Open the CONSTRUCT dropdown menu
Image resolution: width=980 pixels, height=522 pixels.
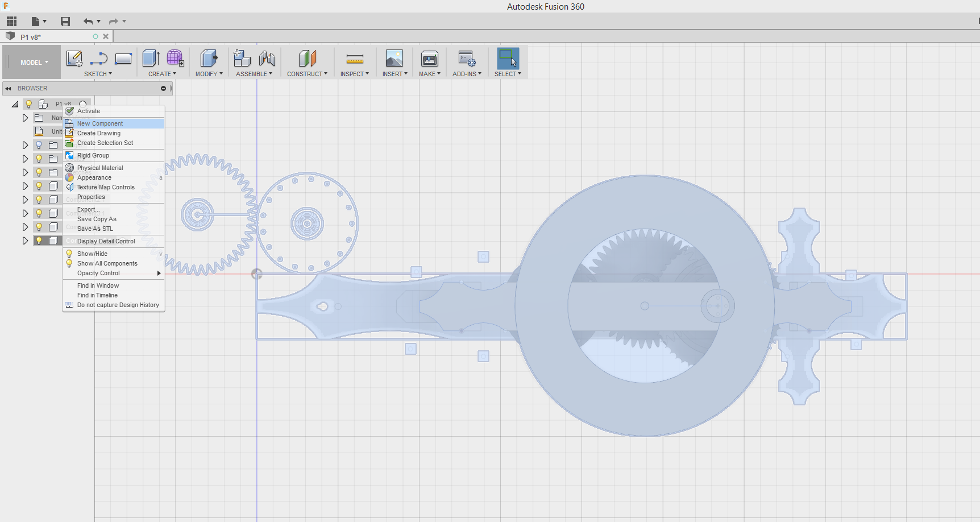click(307, 74)
